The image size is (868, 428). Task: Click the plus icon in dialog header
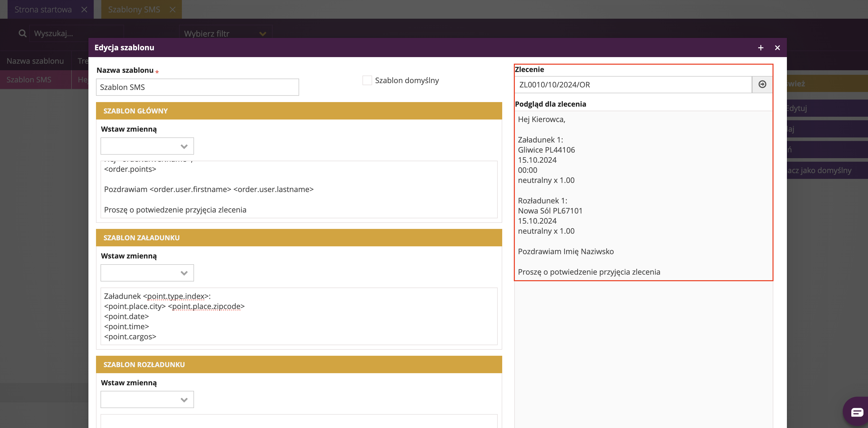761,48
